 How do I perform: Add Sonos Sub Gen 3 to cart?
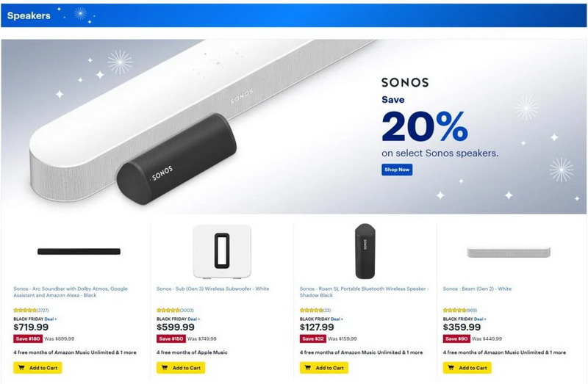point(181,368)
